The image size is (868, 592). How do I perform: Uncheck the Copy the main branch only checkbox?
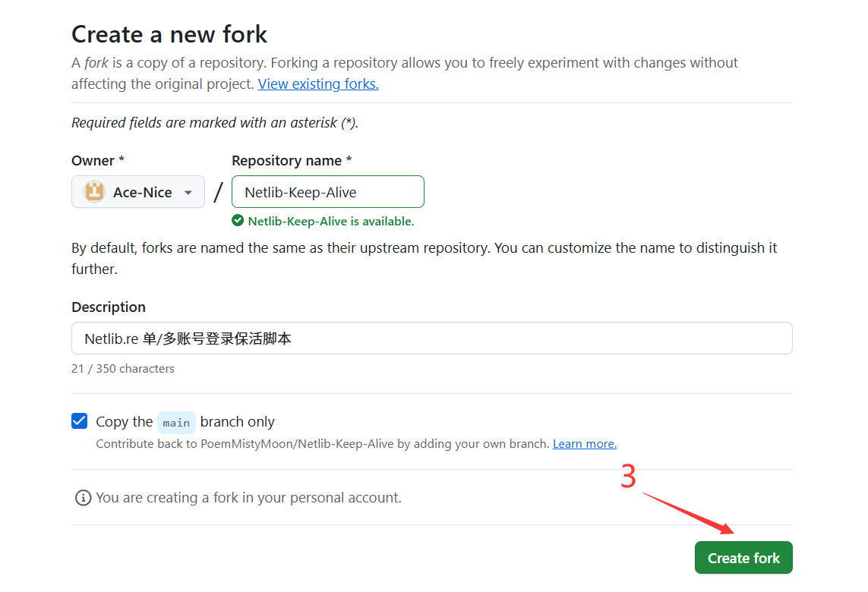[x=79, y=420]
